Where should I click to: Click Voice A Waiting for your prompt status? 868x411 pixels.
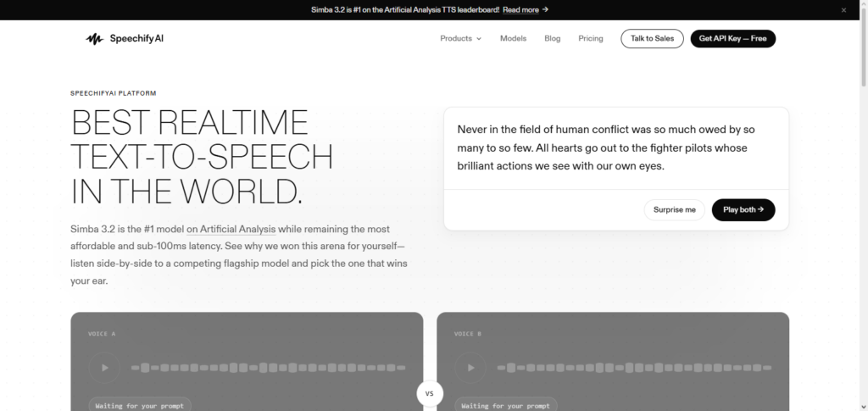[x=140, y=405]
